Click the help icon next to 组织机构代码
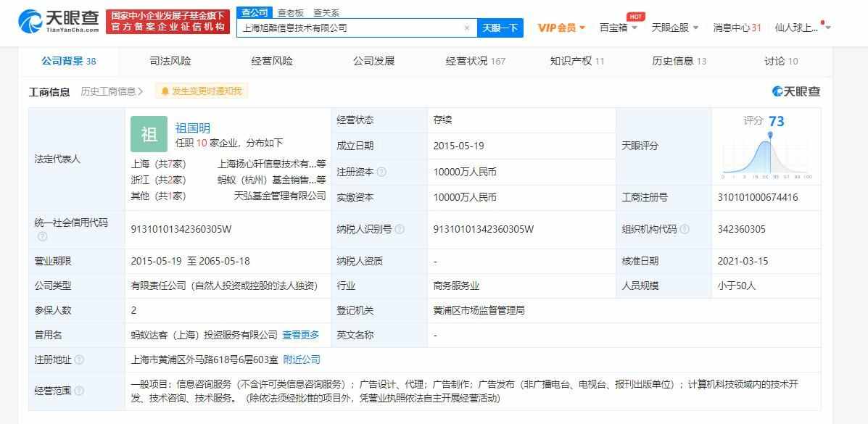This screenshot has width=868, height=424. pos(685,229)
